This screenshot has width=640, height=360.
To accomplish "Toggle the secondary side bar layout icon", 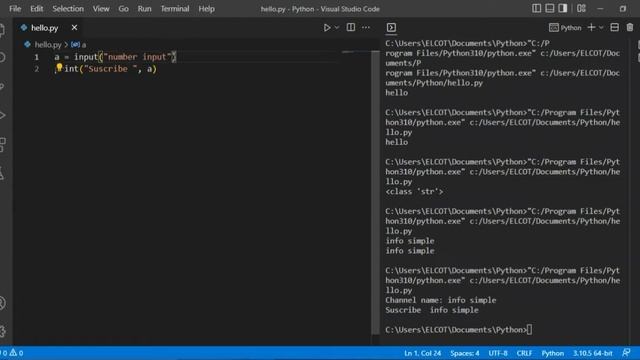I will [563, 8].
